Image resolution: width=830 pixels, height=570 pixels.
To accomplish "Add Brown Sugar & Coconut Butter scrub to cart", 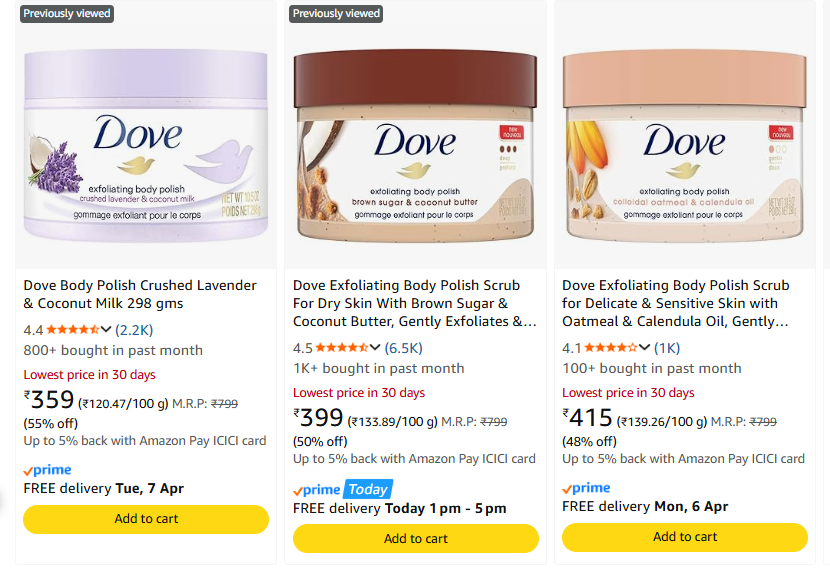I will pos(416,539).
